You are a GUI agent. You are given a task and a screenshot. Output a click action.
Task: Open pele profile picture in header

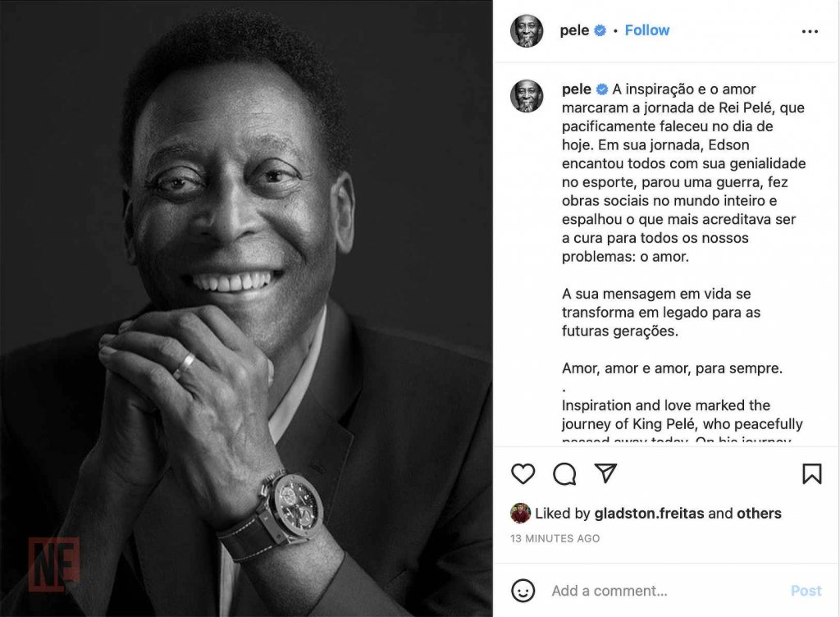point(527,31)
